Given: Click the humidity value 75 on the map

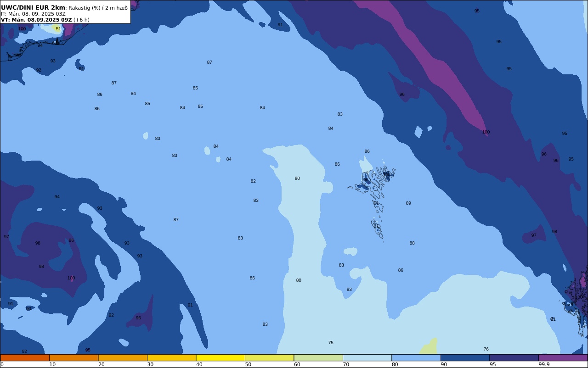Looking at the screenshot, I should click(x=331, y=343).
